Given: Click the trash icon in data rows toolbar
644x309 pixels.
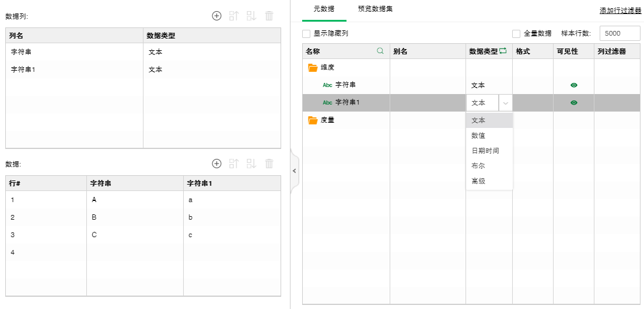Looking at the screenshot, I should pos(269,164).
